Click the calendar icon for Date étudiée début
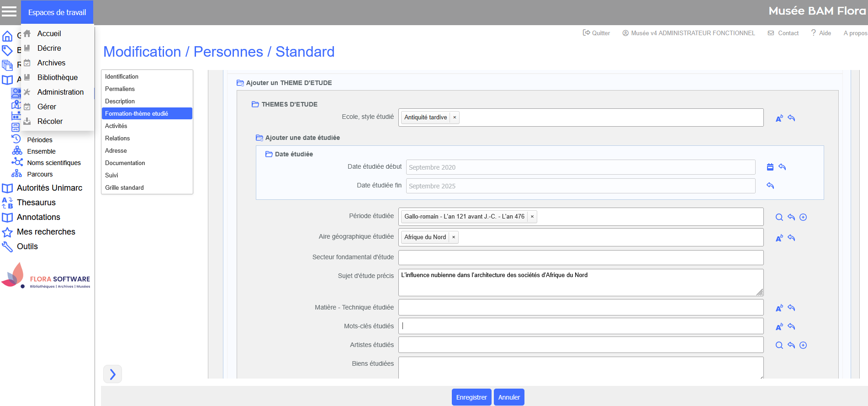The height and width of the screenshot is (406, 868). pyautogui.click(x=770, y=167)
